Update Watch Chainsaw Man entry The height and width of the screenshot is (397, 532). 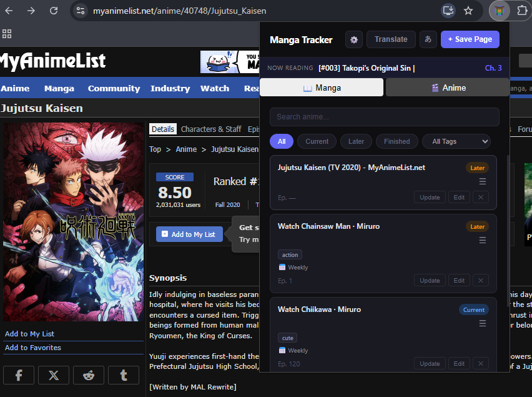click(430, 281)
